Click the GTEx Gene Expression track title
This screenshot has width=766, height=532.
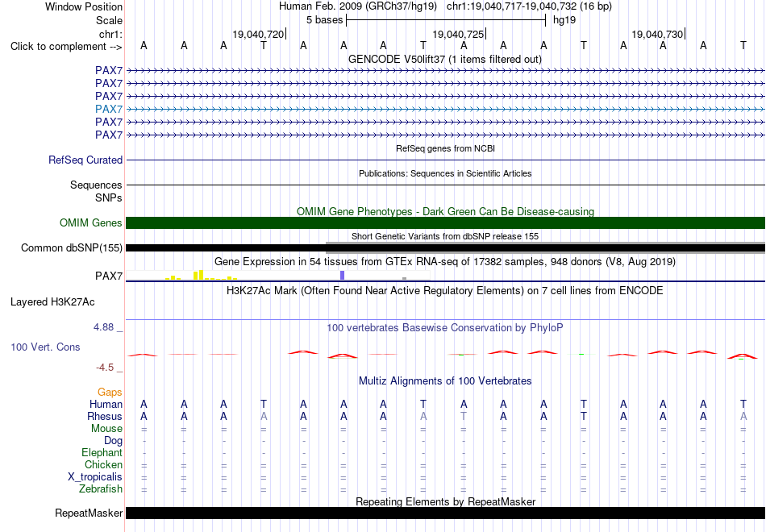tap(445, 261)
